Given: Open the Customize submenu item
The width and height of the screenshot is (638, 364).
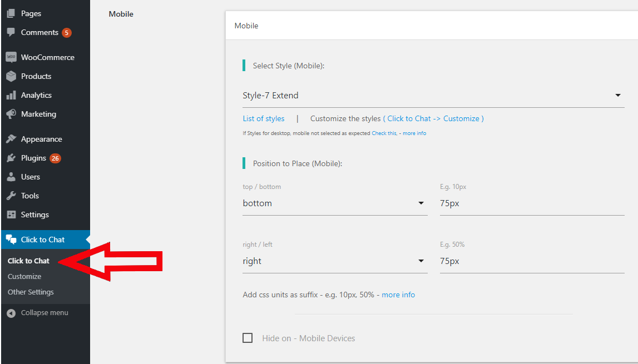Looking at the screenshot, I should tap(24, 277).
